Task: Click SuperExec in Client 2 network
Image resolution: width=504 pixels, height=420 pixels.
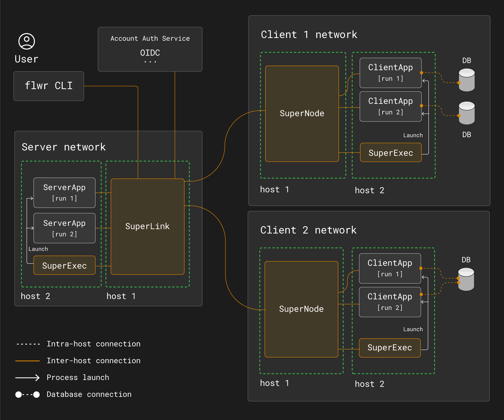Action: (x=390, y=348)
